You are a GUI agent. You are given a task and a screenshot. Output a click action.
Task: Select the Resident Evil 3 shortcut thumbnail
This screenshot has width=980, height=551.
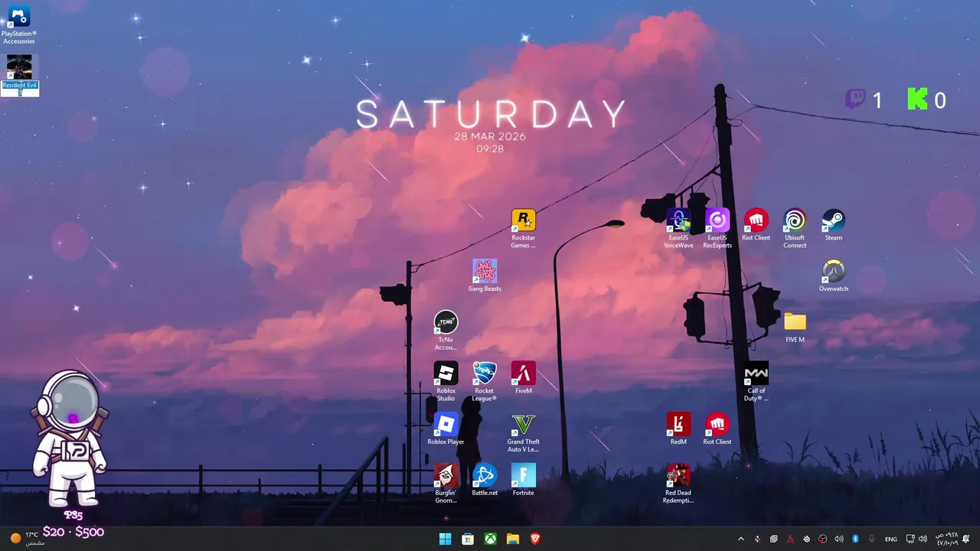(x=19, y=67)
